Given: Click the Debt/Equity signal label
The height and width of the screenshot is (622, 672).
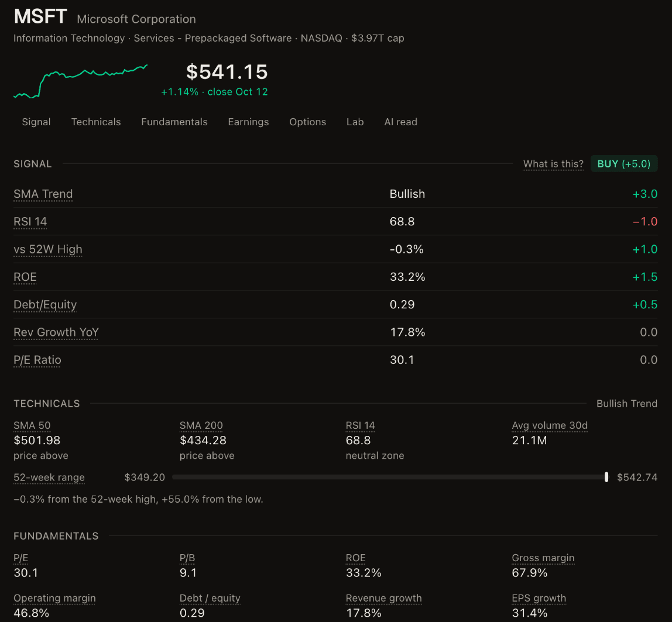Looking at the screenshot, I should (46, 305).
